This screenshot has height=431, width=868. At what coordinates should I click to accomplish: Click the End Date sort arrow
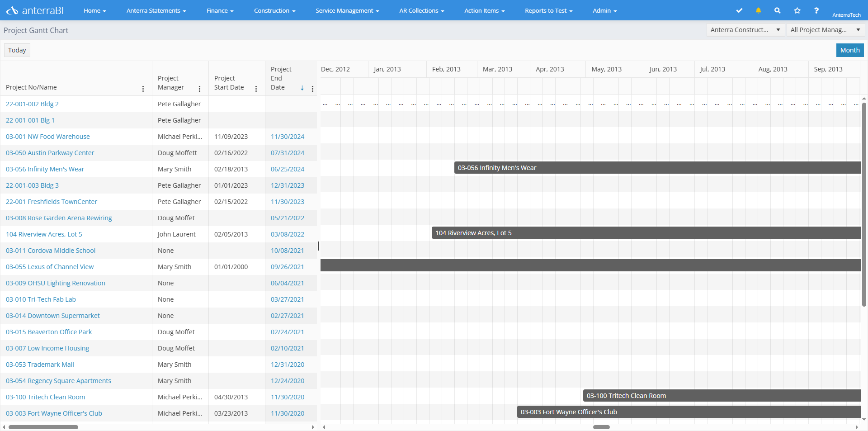(302, 88)
